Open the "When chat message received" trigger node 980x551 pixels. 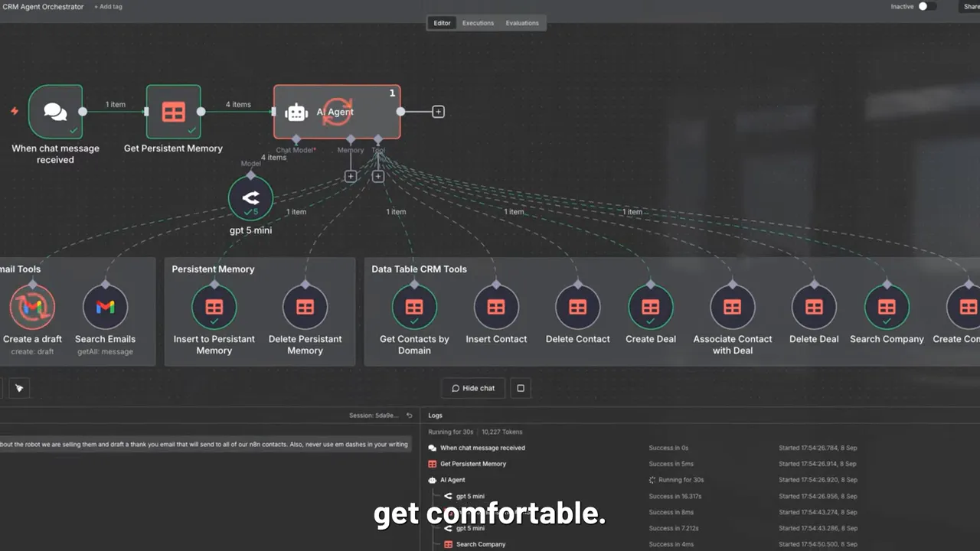coord(54,112)
